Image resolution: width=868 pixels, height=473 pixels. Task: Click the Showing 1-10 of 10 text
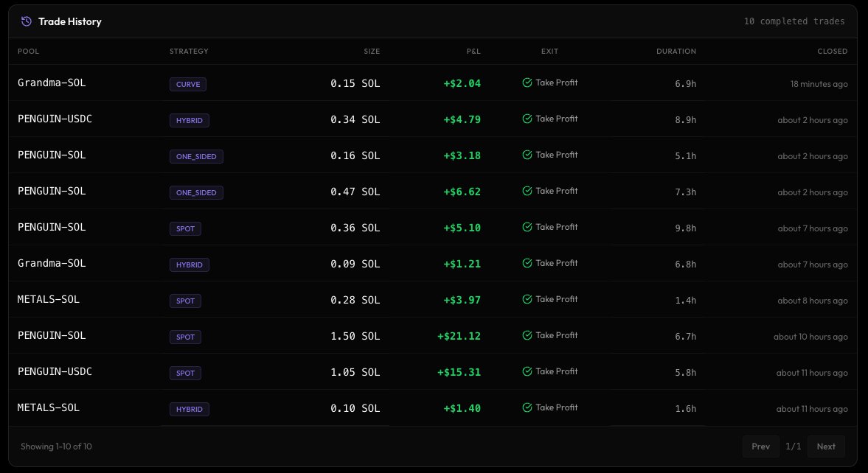point(56,446)
